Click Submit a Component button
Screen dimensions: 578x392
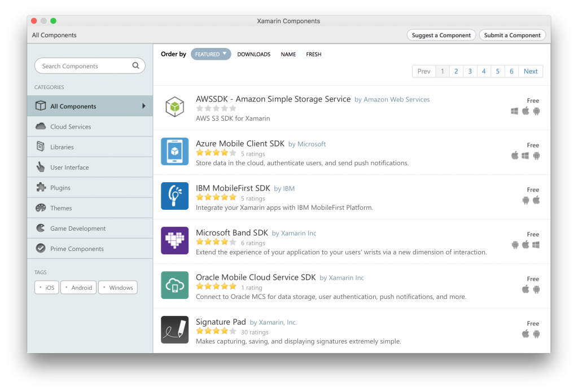click(513, 35)
